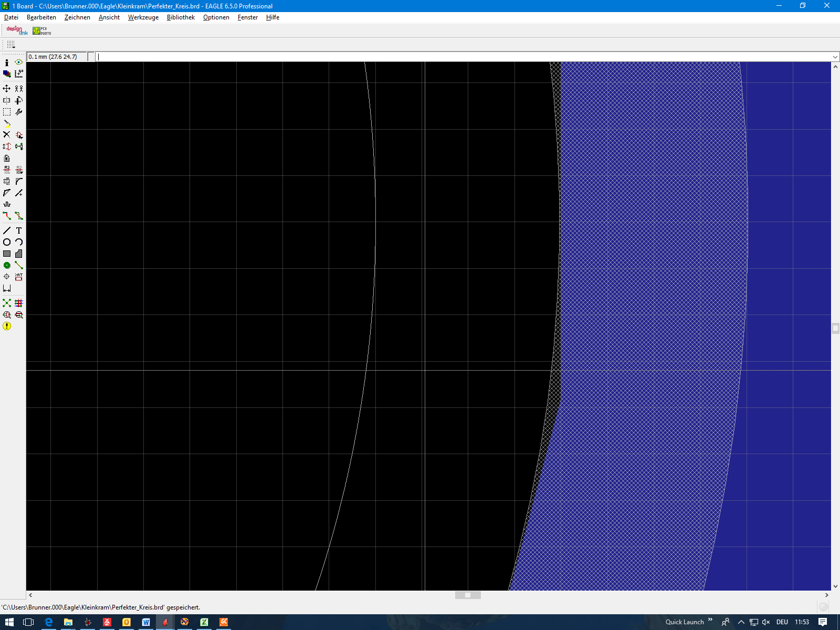Open the PCB Quote toolbar button
The width and height of the screenshot is (840, 630).
tap(42, 30)
